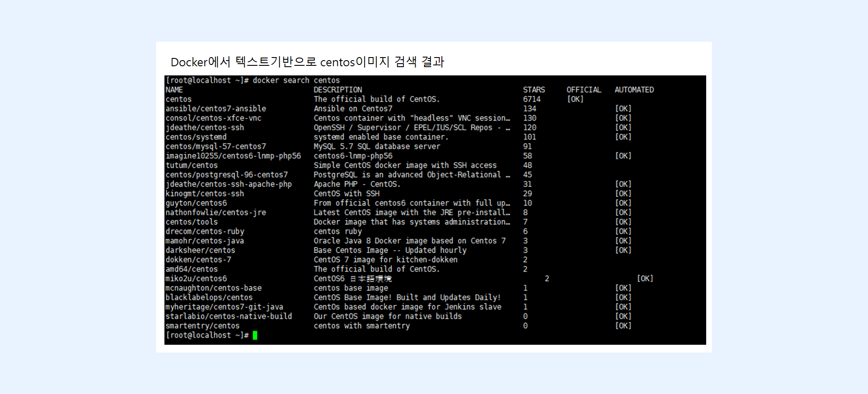Click 'jdeathe/centos-ssh' image name

pos(205,128)
